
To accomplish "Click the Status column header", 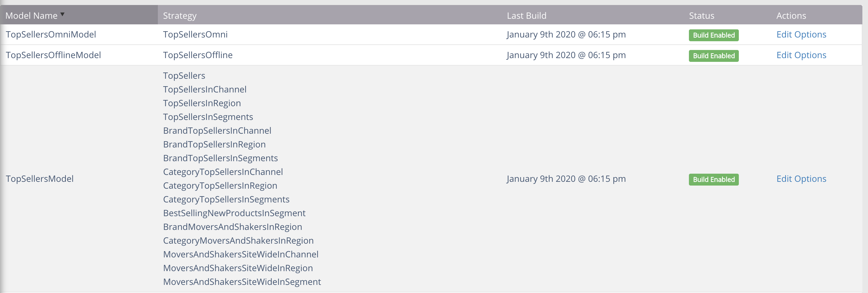I will coord(701,16).
